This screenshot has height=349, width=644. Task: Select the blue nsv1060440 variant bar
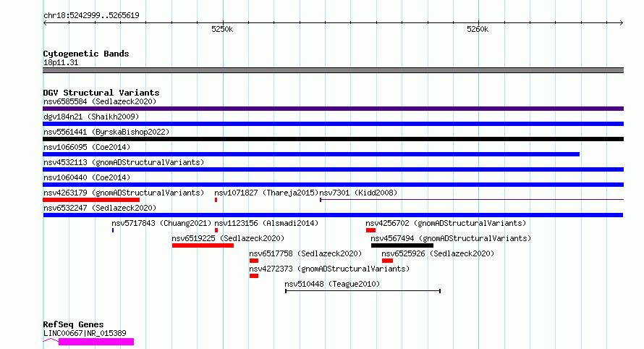click(x=333, y=185)
